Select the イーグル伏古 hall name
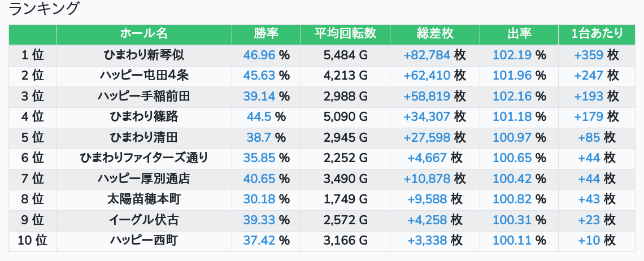The height and width of the screenshot is (261, 644). [143, 220]
